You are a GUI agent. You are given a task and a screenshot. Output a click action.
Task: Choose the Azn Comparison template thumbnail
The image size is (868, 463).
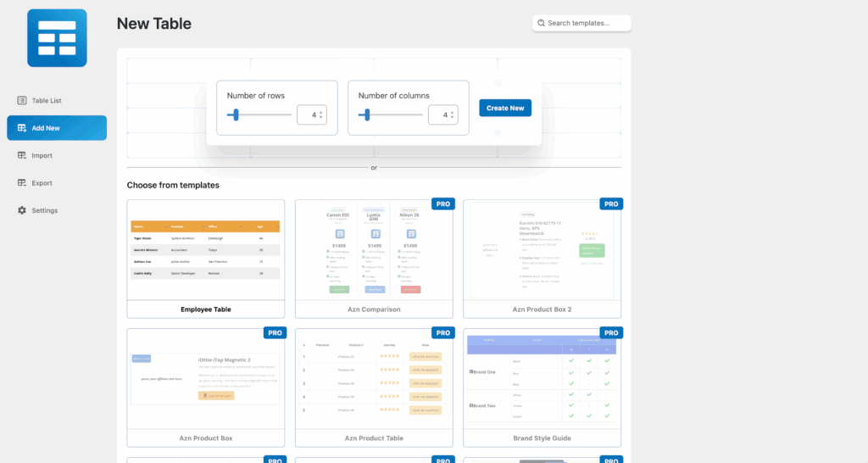(x=374, y=250)
